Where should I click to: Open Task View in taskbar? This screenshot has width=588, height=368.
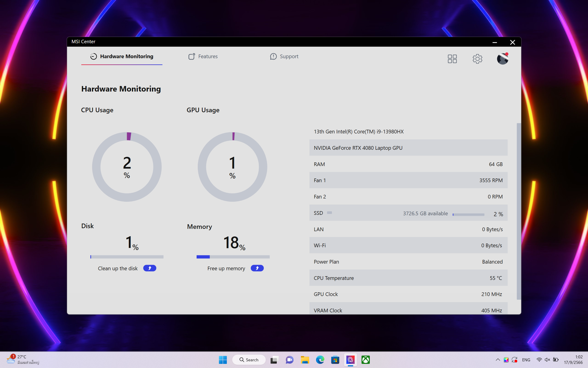click(274, 360)
